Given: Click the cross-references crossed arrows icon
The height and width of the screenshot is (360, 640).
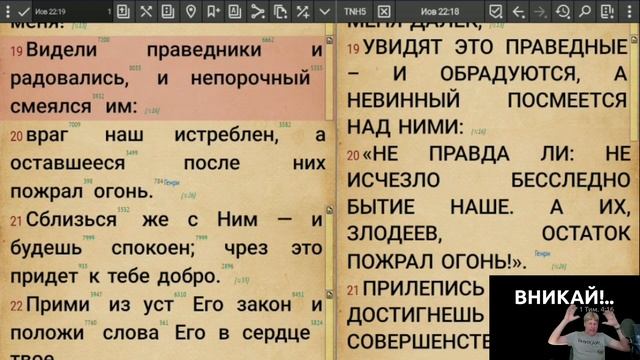Looking at the screenshot, I should tap(146, 11).
